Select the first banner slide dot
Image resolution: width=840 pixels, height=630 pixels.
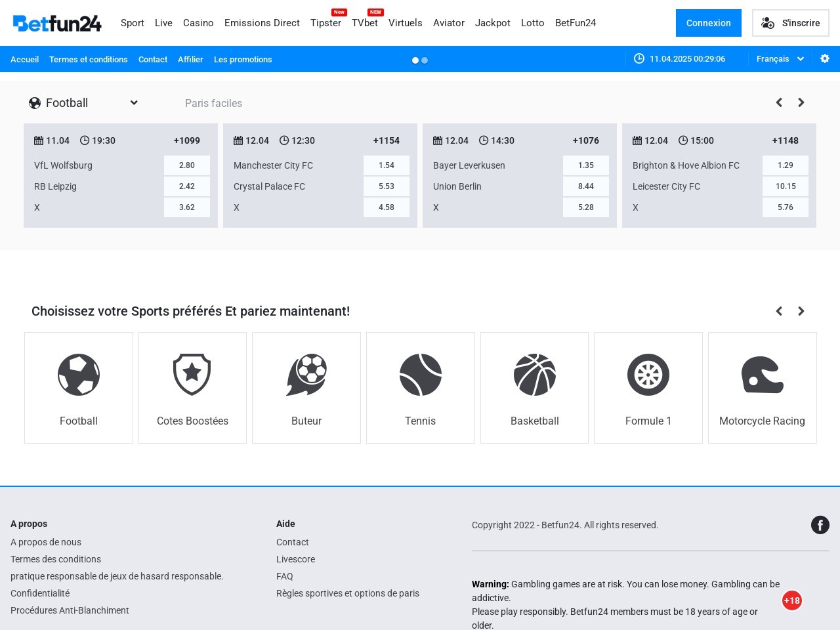(x=415, y=60)
